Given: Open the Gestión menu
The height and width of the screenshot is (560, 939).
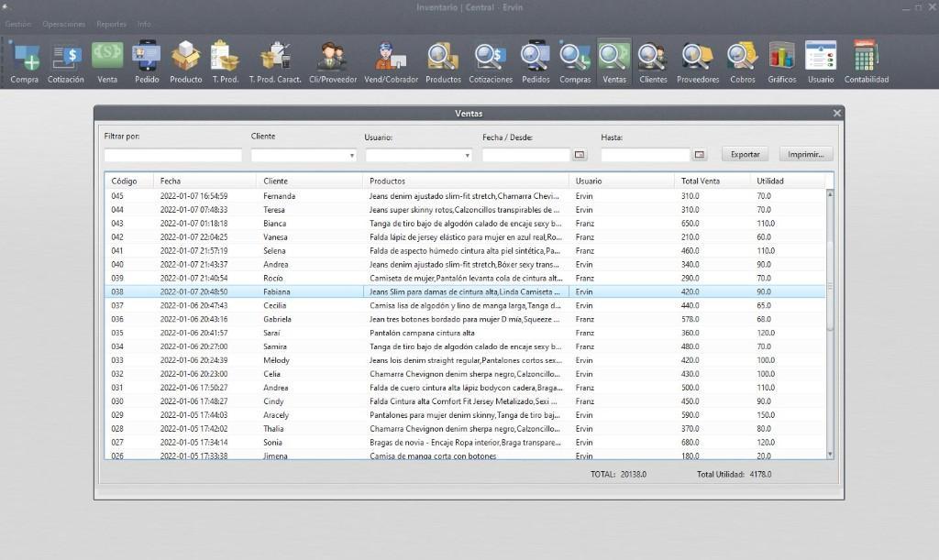Looking at the screenshot, I should 18,24.
